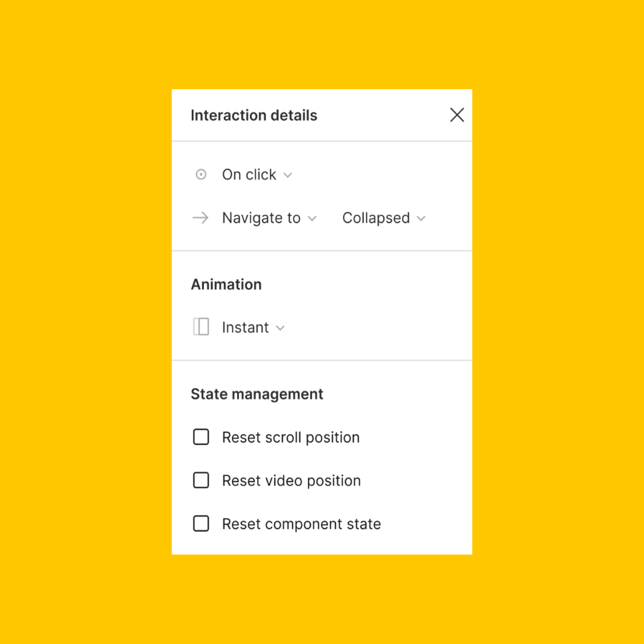
Task: Click the Reset video position label text
Action: pyautogui.click(x=291, y=481)
